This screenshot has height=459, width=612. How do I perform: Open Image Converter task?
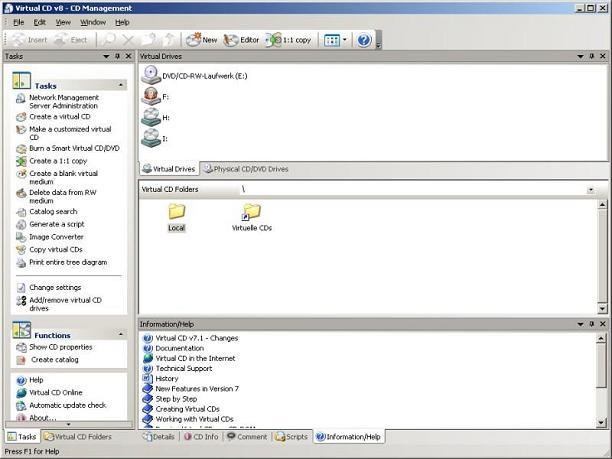[56, 237]
